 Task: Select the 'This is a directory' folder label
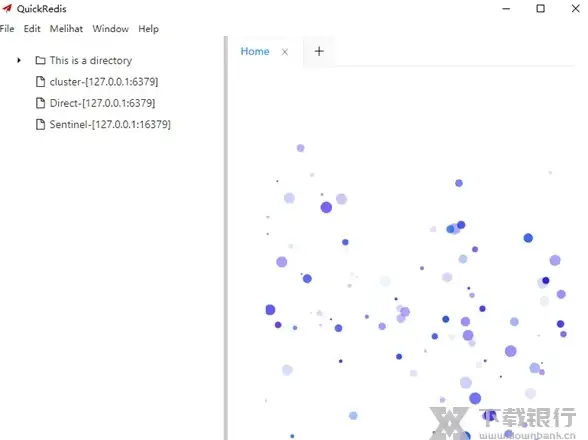pyautogui.click(x=91, y=60)
